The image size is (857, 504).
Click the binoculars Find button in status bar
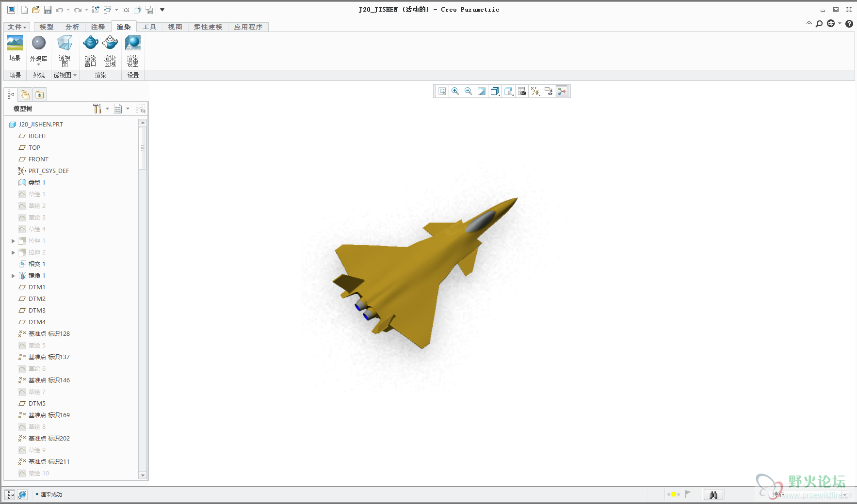pos(713,495)
